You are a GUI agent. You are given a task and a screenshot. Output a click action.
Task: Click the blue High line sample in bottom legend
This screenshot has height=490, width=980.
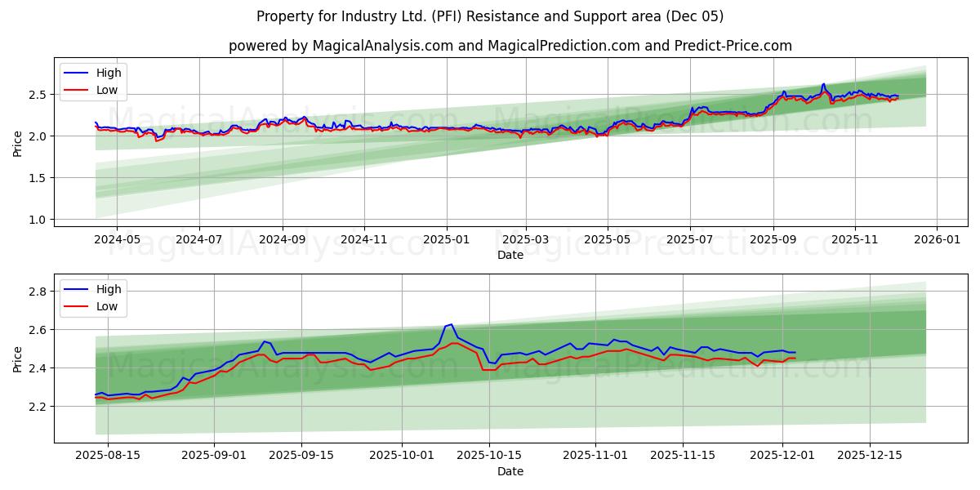78,289
